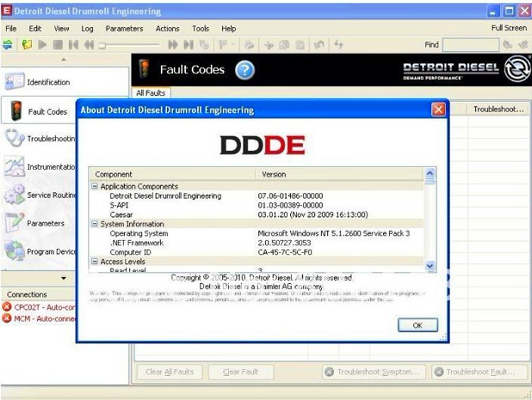532x400 pixels.
Task: Select the Operating System row
Action: click(257, 233)
